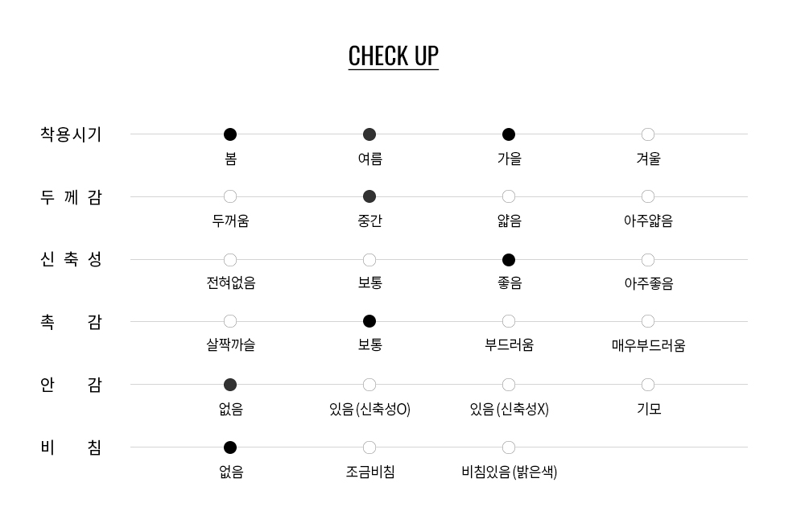Select the 좋음 elasticity dot
Viewport: 805px width, 532px height.
508,260
